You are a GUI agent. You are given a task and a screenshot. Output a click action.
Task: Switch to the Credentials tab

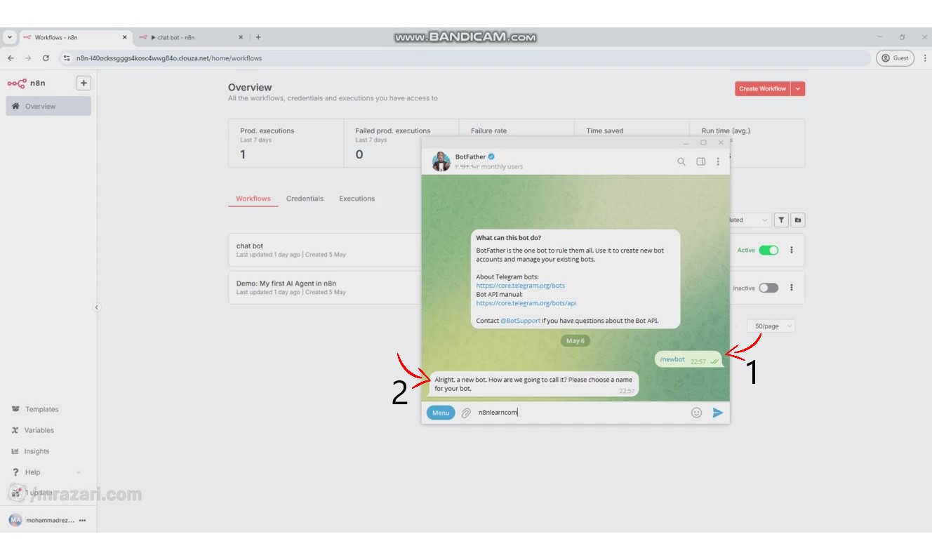305,199
